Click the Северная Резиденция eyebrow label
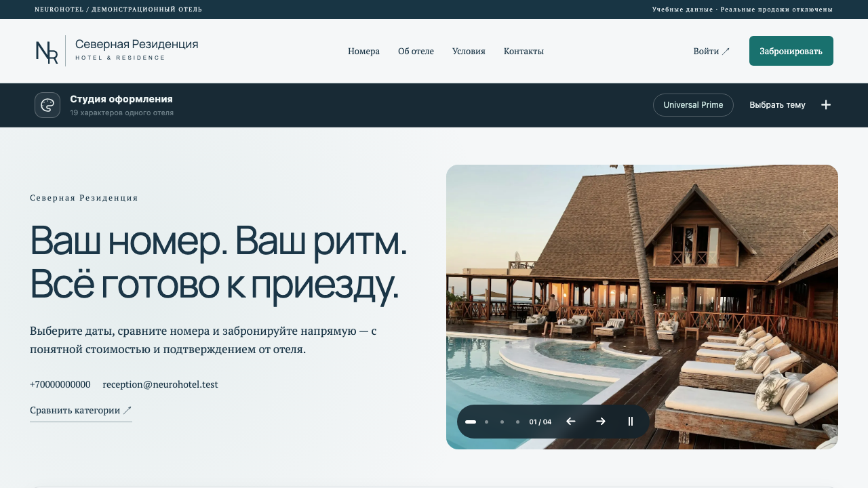The image size is (868, 488). coord(84,198)
